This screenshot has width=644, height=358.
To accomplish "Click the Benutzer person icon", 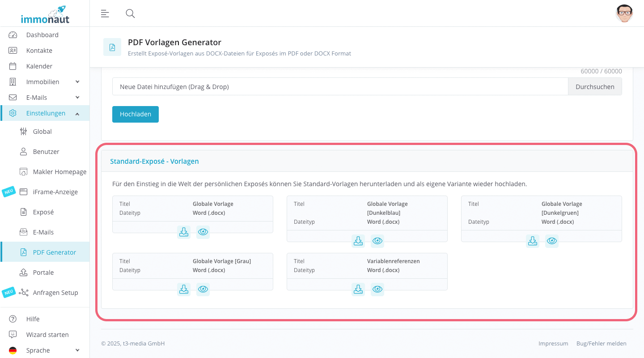I will (24, 152).
